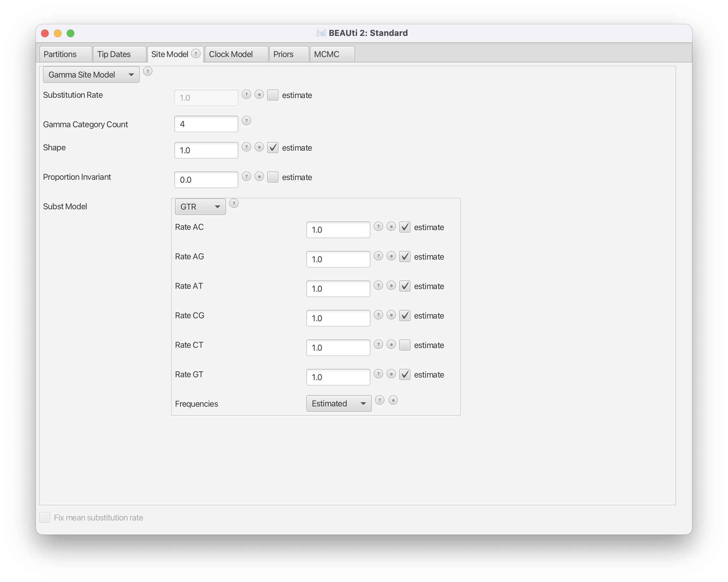Viewport: 728px width, 582px height.
Task: Click the help icon for Proportion Invariant
Action: pyautogui.click(x=246, y=177)
